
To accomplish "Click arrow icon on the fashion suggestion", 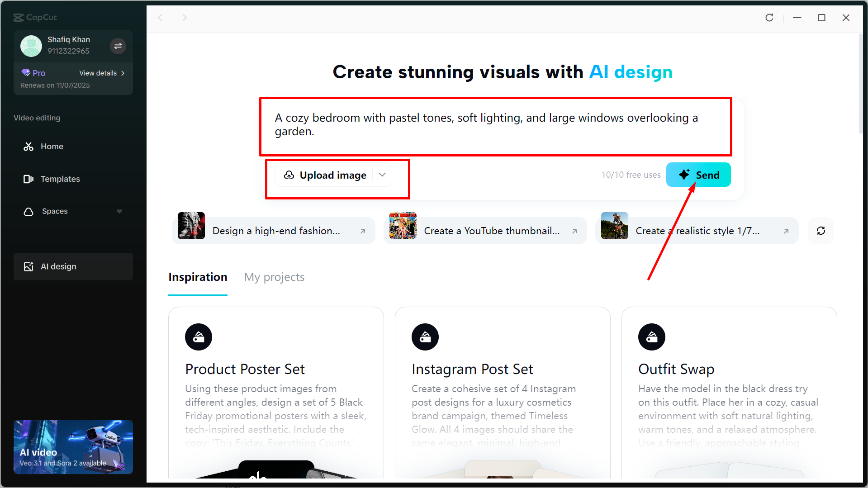I will click(363, 231).
